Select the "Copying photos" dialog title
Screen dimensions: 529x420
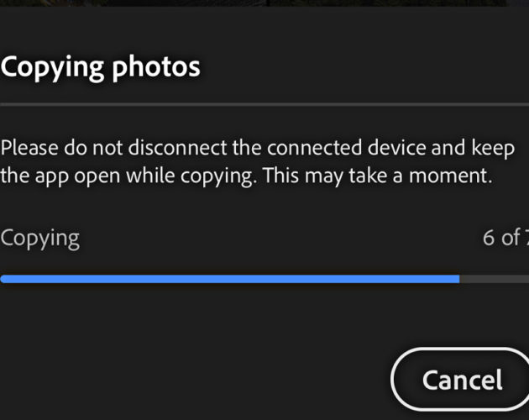(x=100, y=68)
